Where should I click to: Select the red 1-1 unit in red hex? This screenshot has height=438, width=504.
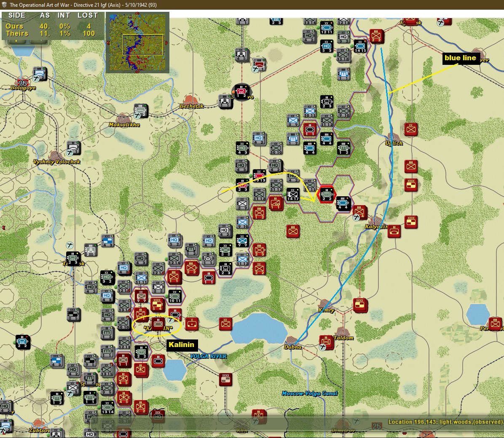(x=309, y=129)
